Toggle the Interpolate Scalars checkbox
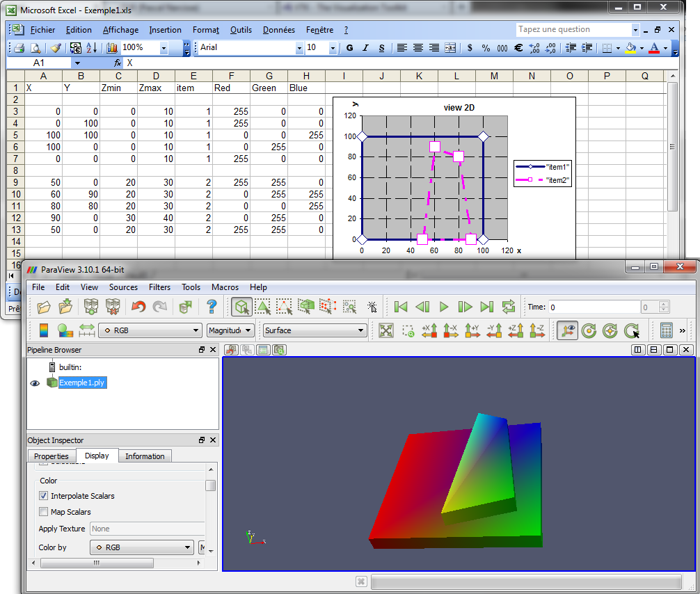Screen dimensions: 700x594 [x=44, y=496]
